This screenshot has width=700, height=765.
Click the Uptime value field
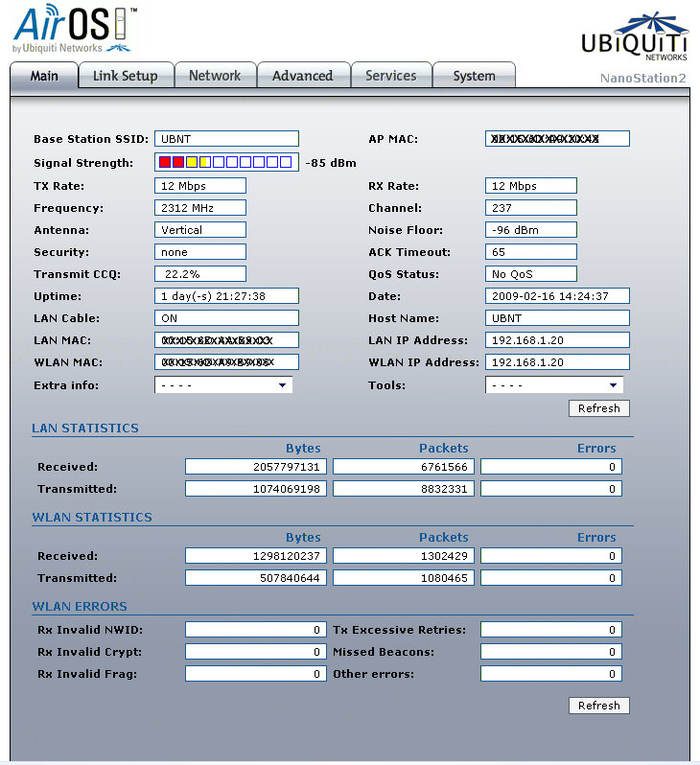click(x=226, y=296)
